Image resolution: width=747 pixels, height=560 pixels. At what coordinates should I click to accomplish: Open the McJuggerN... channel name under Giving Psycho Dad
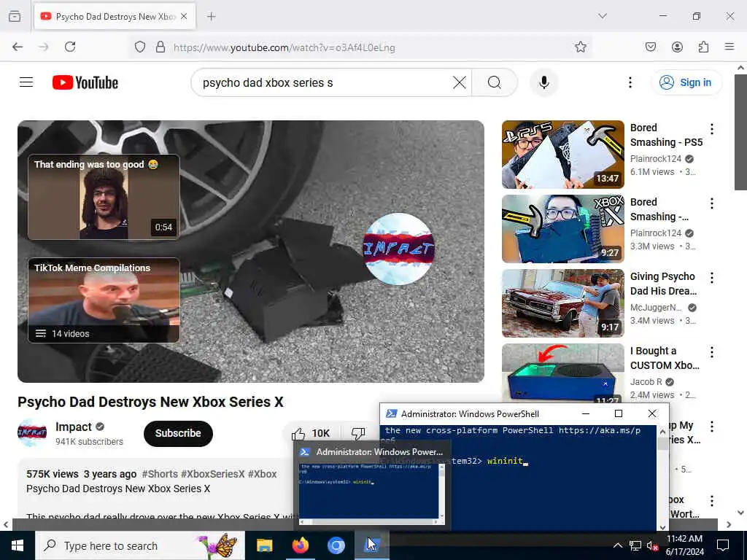click(x=656, y=308)
